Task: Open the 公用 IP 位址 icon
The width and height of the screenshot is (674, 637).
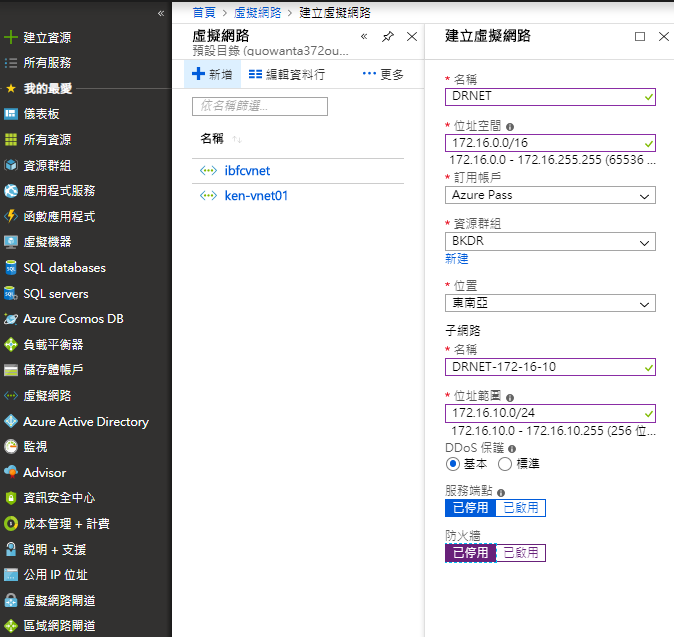Action: (x=11, y=575)
